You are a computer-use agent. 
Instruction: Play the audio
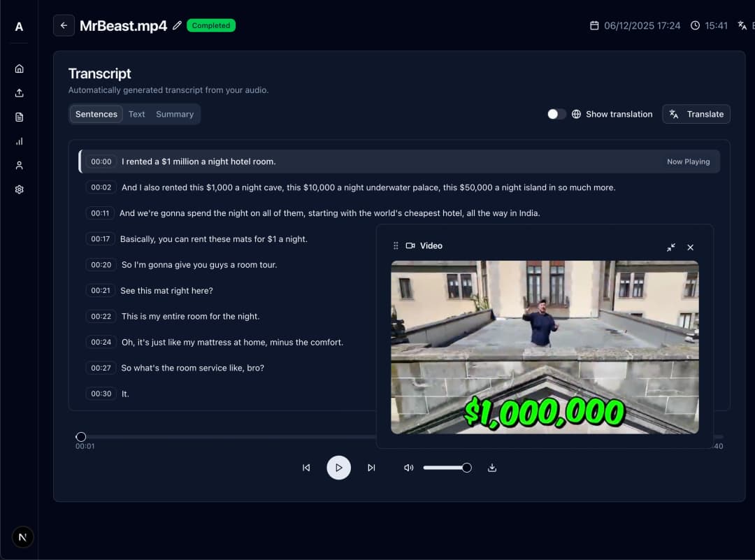[338, 468]
